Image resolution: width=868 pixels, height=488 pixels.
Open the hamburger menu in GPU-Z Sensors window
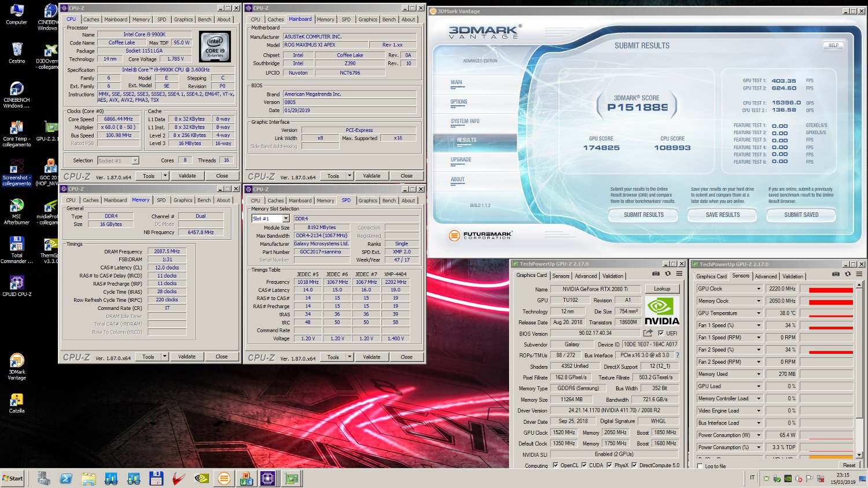pyautogui.click(x=859, y=273)
